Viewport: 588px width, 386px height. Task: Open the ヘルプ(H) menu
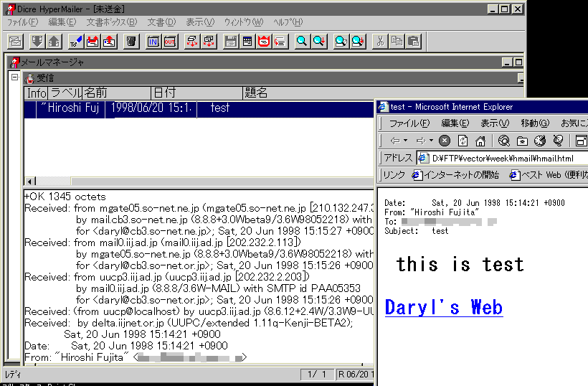click(288, 22)
